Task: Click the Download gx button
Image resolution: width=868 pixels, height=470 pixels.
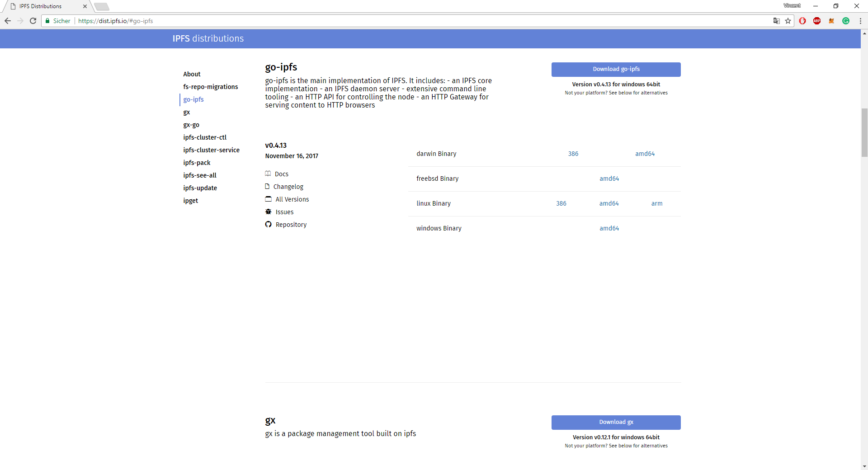Action: [616, 422]
